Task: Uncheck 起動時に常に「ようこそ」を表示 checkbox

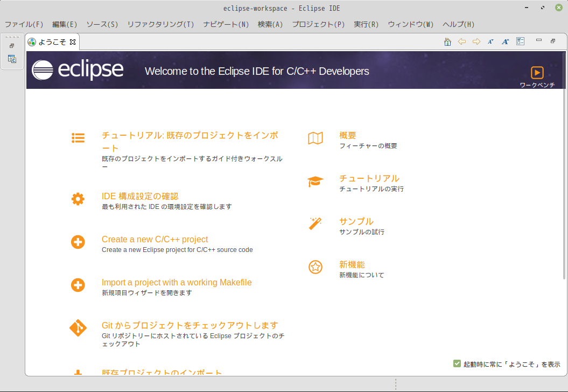Action: (457, 363)
